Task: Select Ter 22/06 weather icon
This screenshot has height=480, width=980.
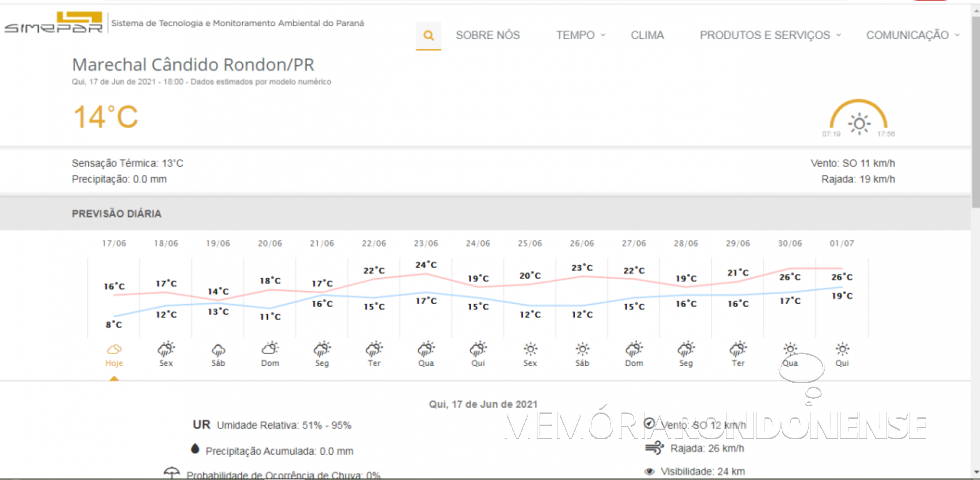Action: 374,349
